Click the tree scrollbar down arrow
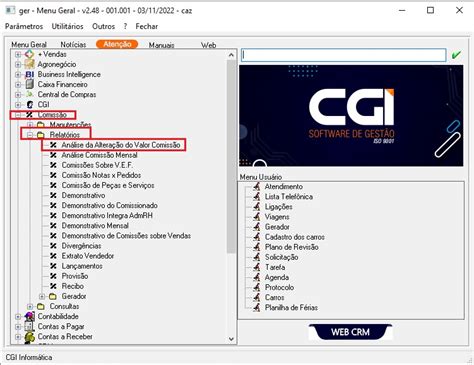Viewport: 474px width, 365px height. 231,339
